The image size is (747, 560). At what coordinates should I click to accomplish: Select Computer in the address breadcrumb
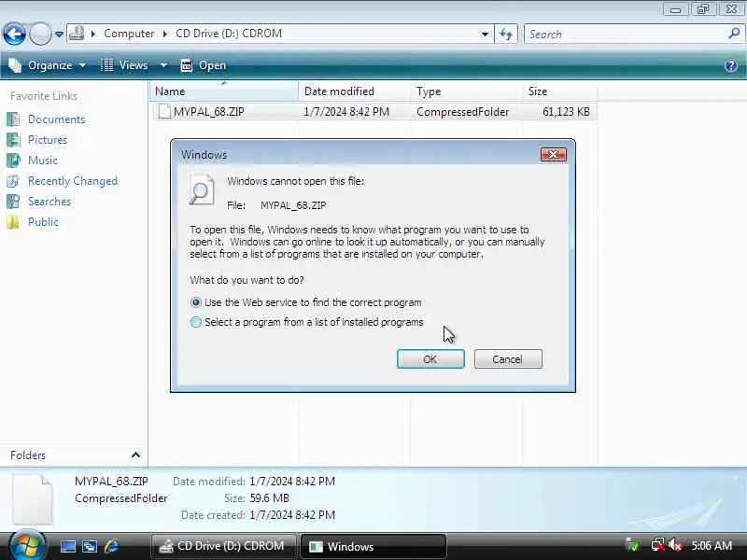click(x=129, y=34)
